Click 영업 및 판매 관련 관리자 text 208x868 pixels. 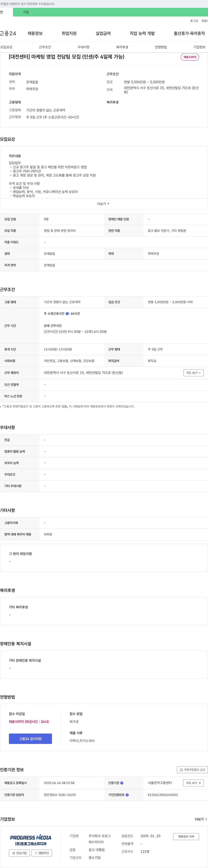[x=60, y=231]
